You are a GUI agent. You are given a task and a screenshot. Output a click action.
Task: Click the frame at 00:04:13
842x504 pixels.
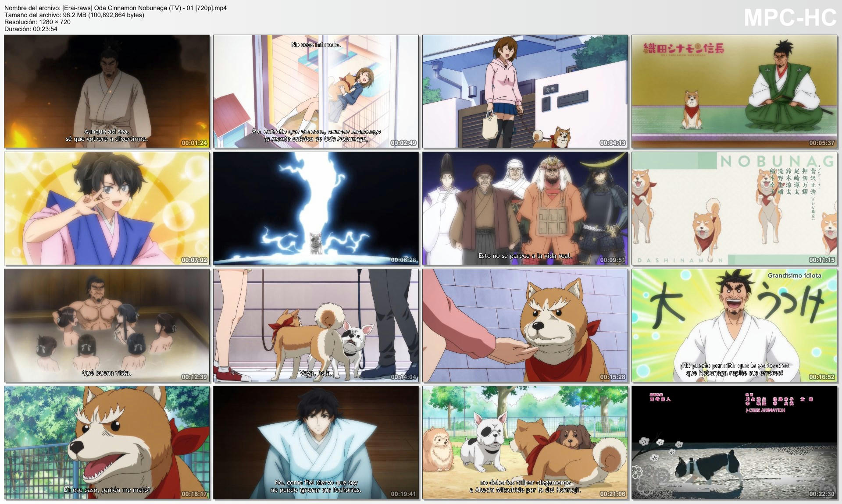[525, 91]
